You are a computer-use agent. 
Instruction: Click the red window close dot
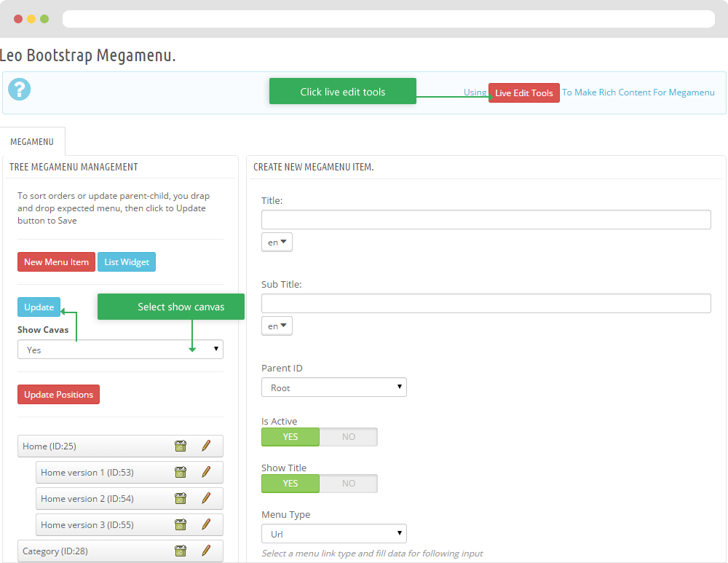pos(18,19)
